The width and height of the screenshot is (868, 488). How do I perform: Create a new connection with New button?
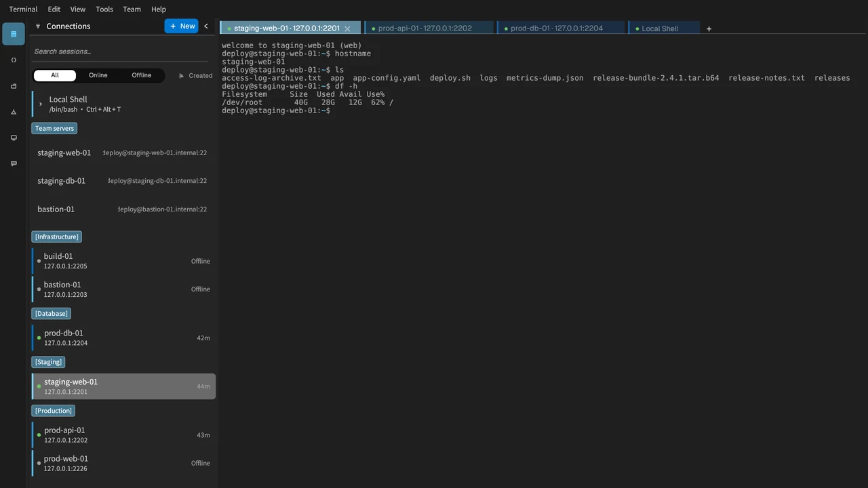(x=181, y=26)
